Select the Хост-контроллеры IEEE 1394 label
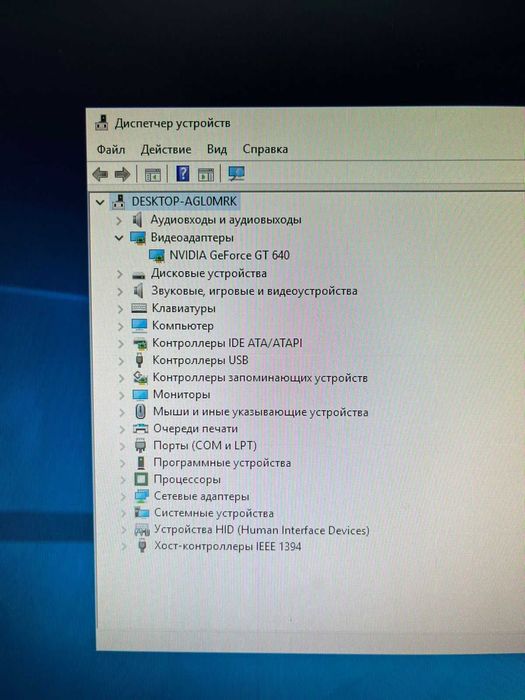 click(228, 546)
